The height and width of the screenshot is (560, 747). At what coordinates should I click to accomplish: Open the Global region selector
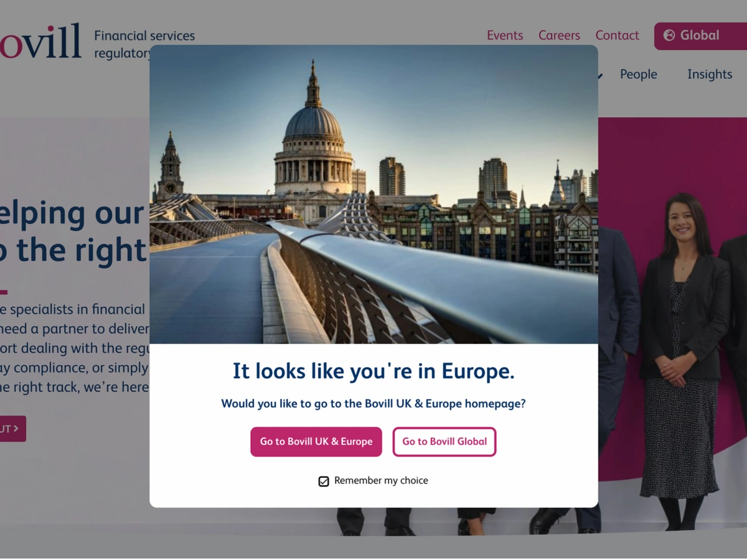[x=700, y=36]
